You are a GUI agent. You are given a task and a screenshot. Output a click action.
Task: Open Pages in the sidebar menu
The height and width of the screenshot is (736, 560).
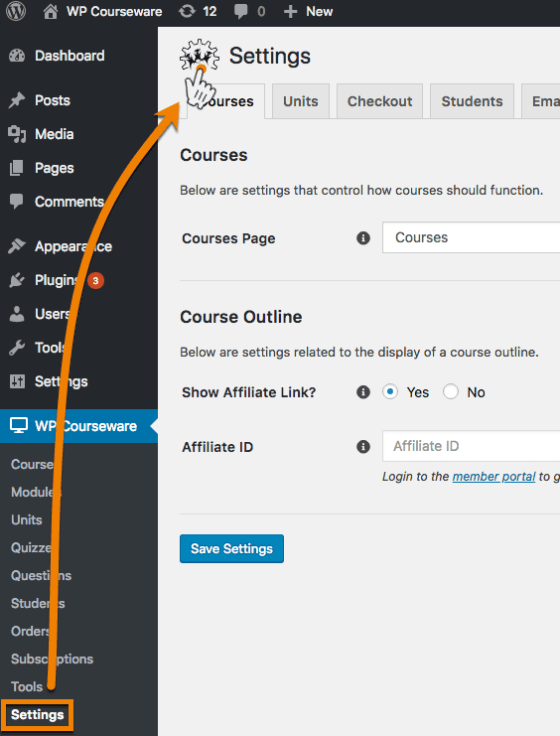point(54,168)
